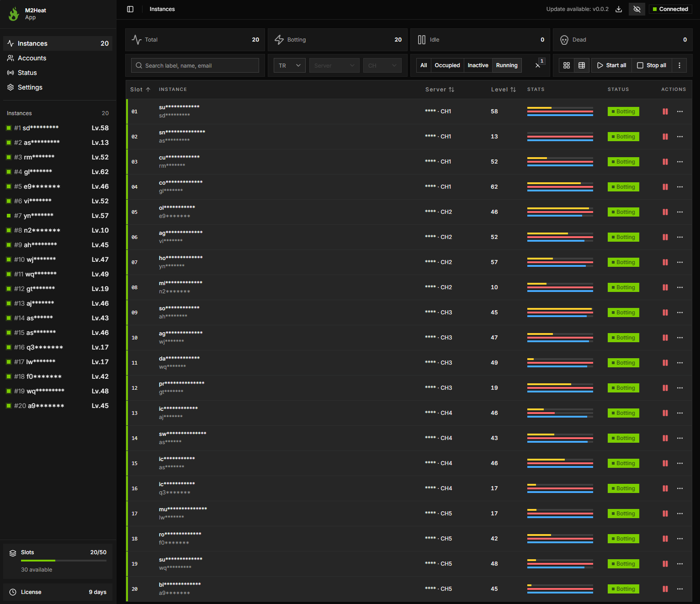Pause instance in slot 17
This screenshot has width=700, height=604.
665,514
